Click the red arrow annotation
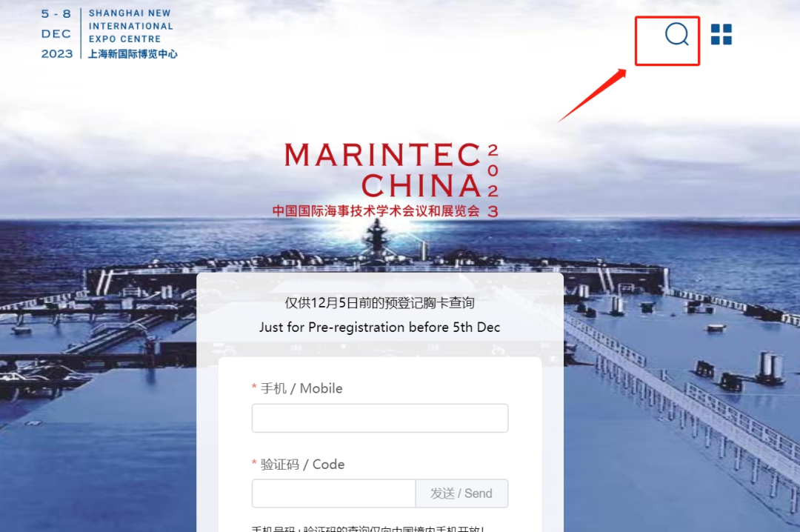The width and height of the screenshot is (800, 532). pyautogui.click(x=593, y=96)
